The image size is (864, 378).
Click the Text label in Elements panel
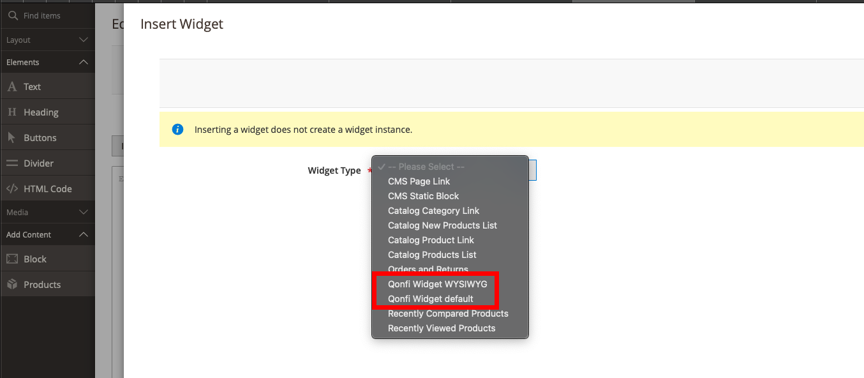[x=32, y=87]
